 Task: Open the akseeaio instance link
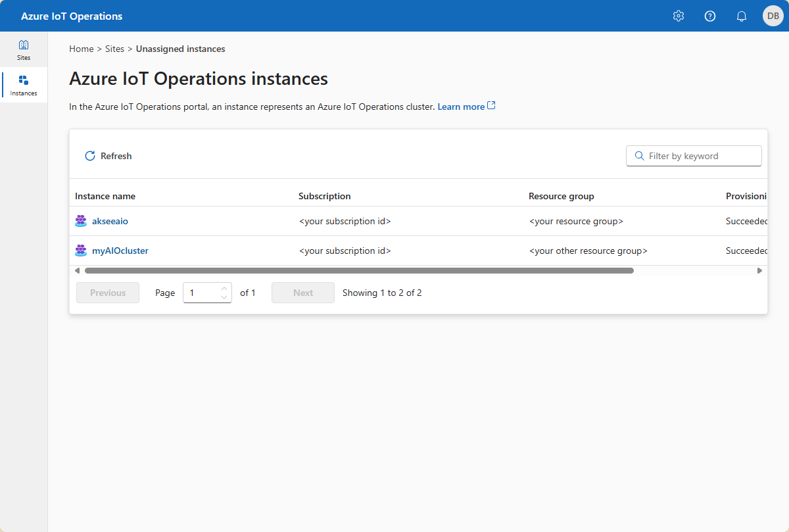(110, 222)
